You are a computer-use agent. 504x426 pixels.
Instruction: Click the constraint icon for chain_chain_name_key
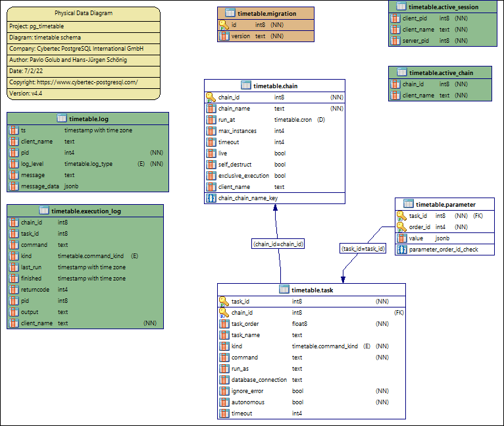211,198
